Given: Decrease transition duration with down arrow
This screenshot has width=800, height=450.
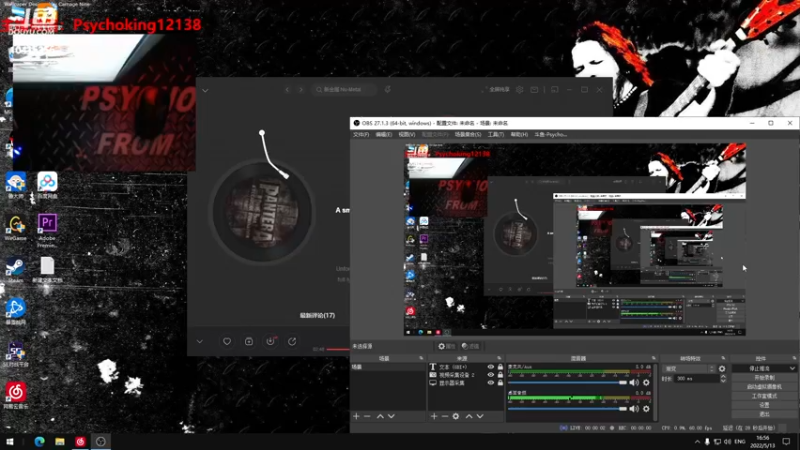Looking at the screenshot, I should pyautogui.click(x=723, y=381).
